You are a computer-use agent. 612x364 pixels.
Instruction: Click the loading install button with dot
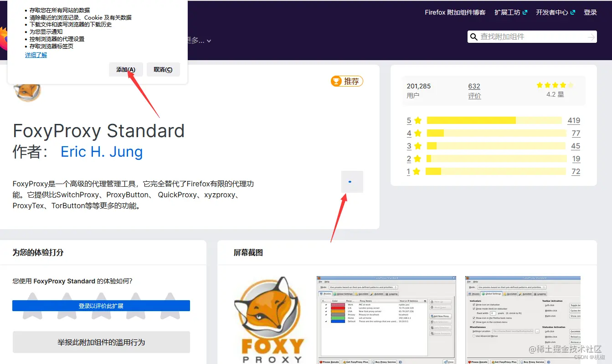352,182
